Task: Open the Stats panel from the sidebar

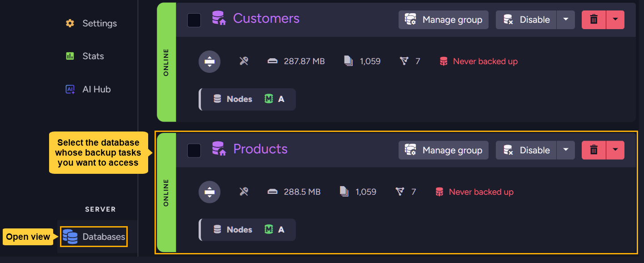Action: point(69,56)
